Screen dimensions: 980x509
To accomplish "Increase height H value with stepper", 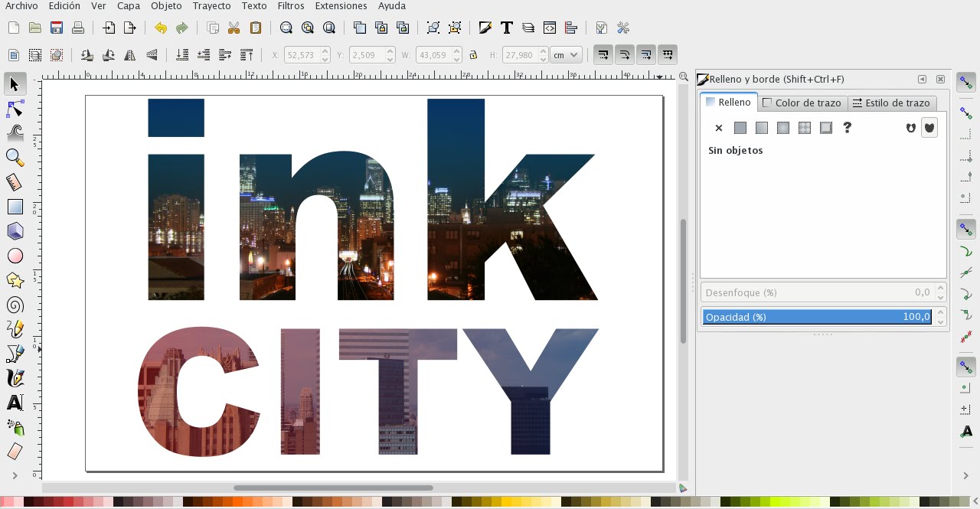I will (x=543, y=51).
